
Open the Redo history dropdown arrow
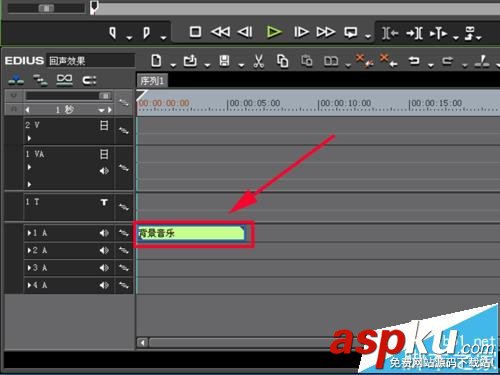pyautogui.click(x=465, y=65)
